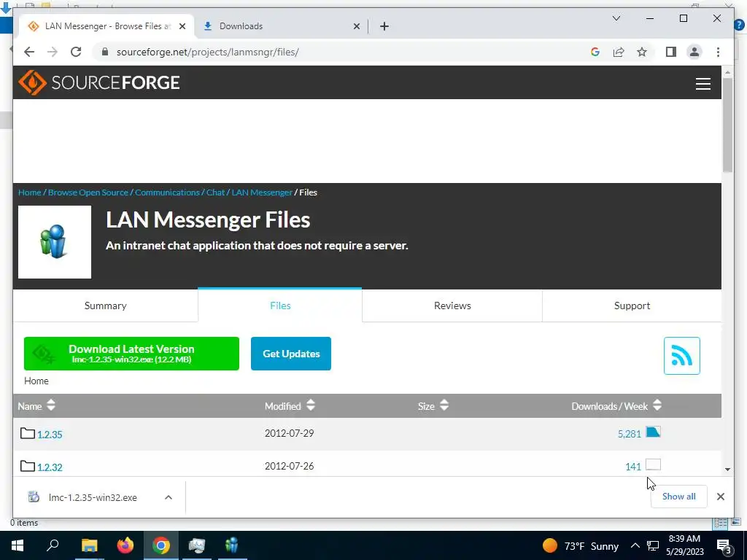
Task: Click the page vertical scrollbar thumb
Action: pyautogui.click(x=727, y=125)
